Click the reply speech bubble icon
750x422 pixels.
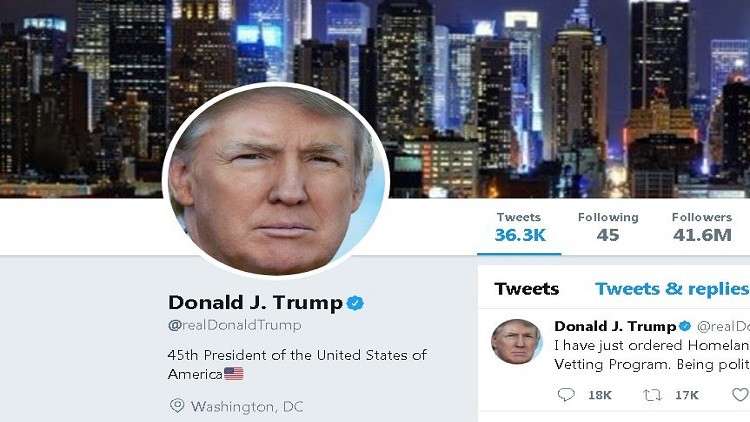(566, 395)
